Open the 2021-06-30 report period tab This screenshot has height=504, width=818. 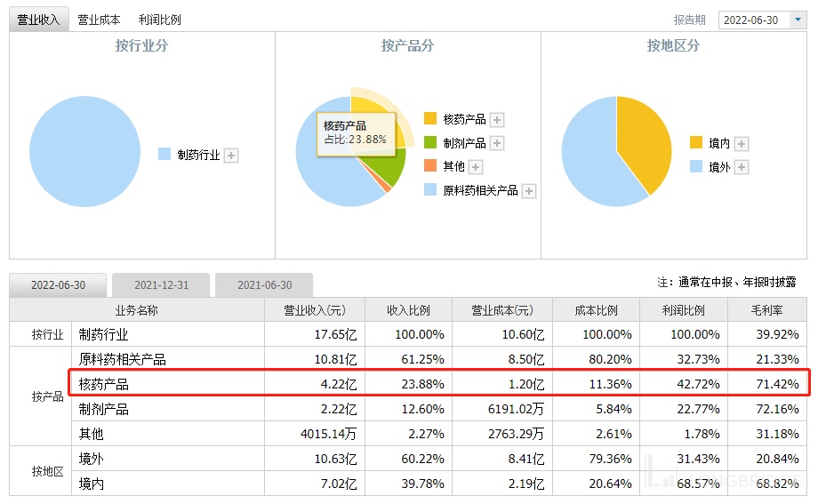264,285
